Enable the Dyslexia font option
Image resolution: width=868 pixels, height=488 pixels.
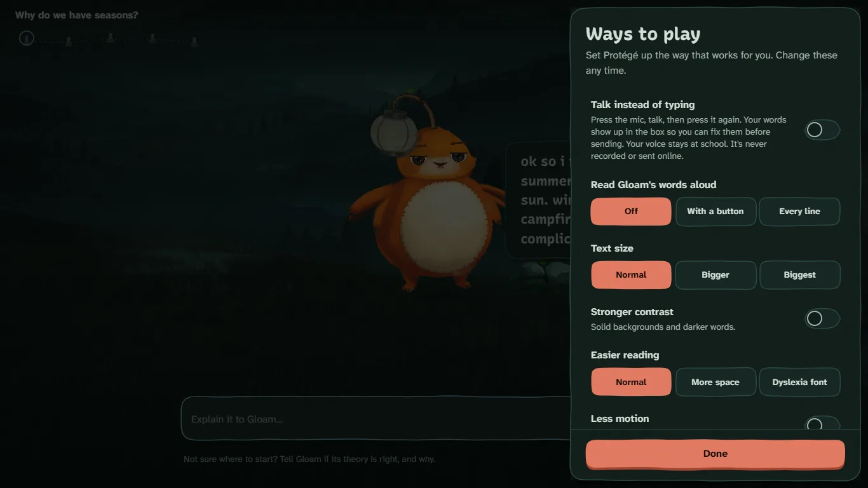[x=799, y=382]
